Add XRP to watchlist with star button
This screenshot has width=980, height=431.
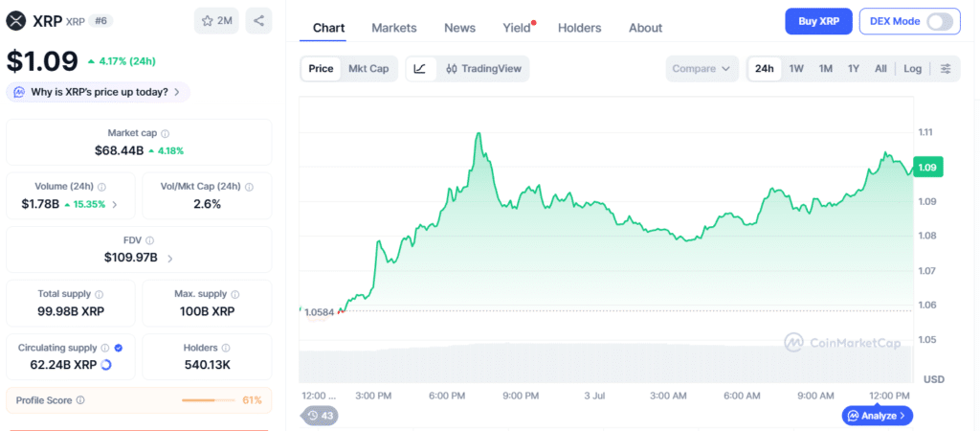[216, 21]
